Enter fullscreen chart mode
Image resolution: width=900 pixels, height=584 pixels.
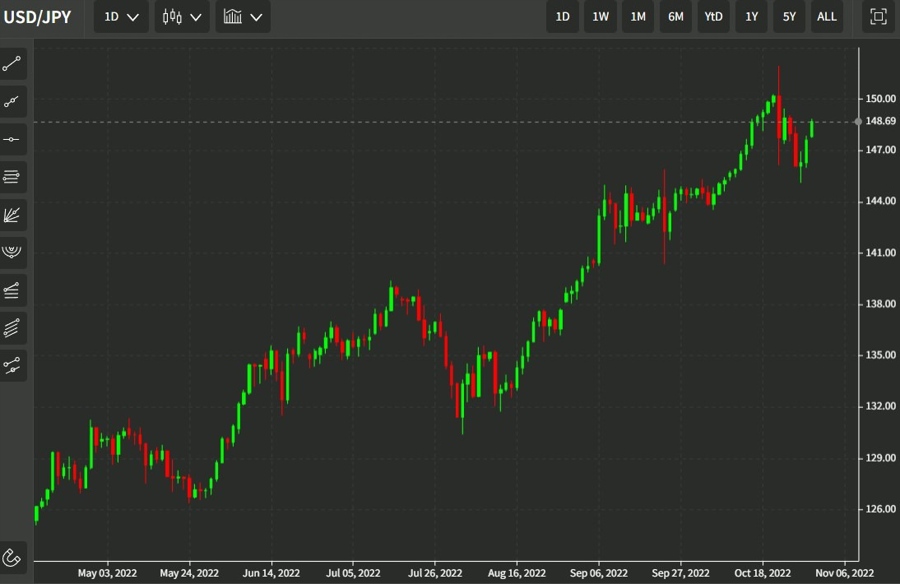(x=878, y=17)
